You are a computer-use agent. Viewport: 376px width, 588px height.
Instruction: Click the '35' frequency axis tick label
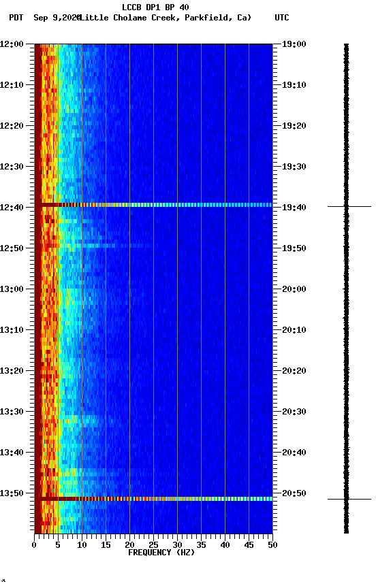pyautogui.click(x=201, y=545)
